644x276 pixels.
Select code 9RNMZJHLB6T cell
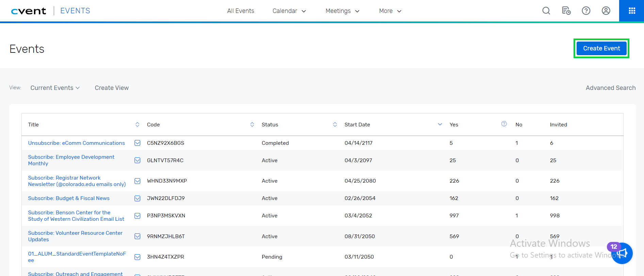166,236
